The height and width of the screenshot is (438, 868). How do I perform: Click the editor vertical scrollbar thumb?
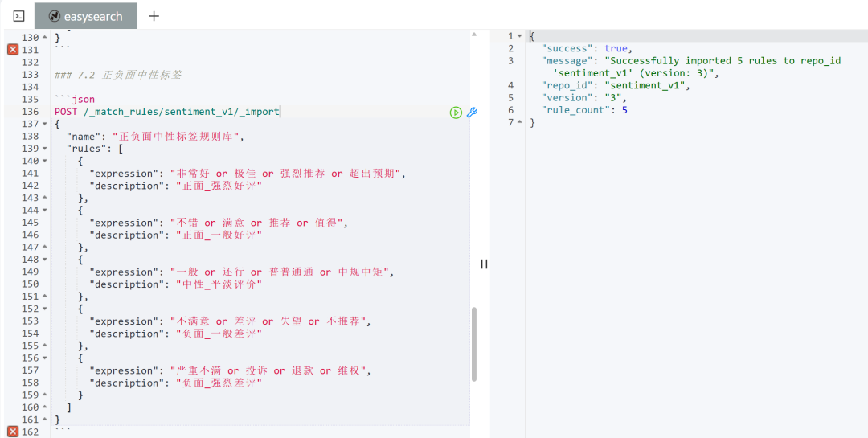(474, 345)
